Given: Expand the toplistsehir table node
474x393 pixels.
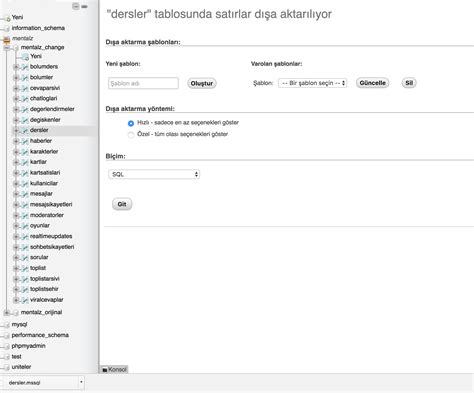Looking at the screenshot, I should 16,289.
